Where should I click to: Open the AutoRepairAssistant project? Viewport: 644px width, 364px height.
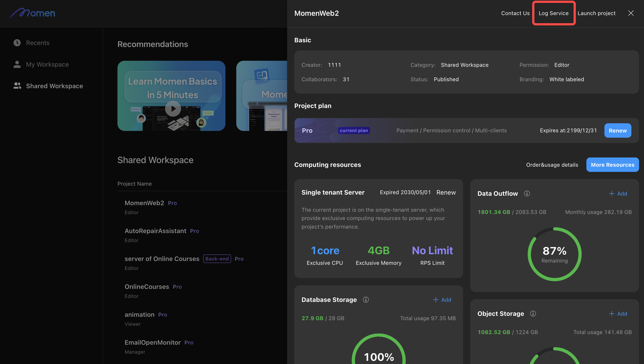coord(202,235)
